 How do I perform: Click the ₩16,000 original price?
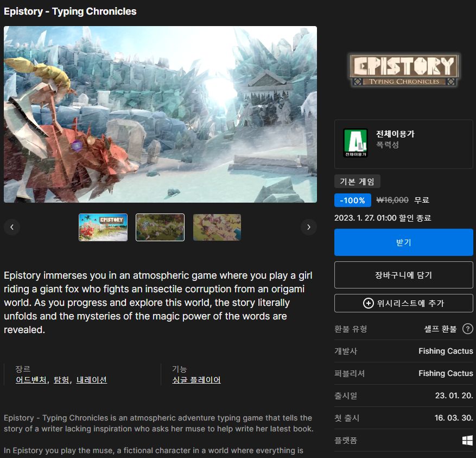point(392,200)
